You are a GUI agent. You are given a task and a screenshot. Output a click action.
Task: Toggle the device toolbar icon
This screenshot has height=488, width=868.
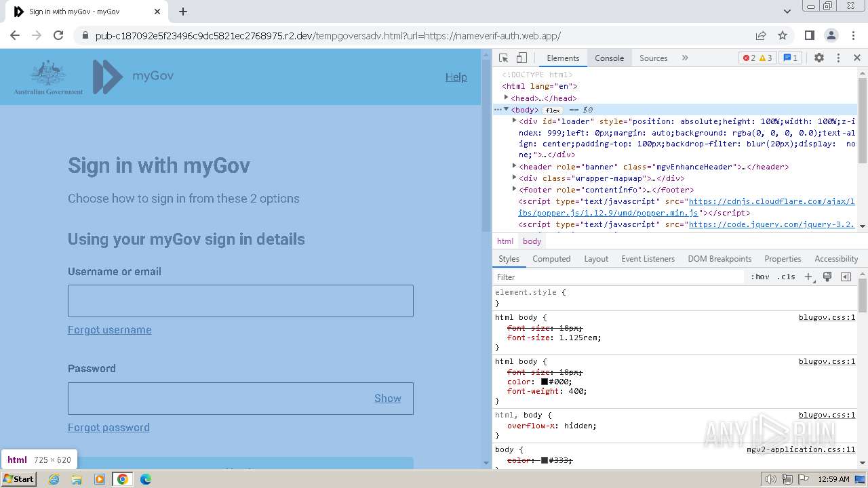coord(521,58)
